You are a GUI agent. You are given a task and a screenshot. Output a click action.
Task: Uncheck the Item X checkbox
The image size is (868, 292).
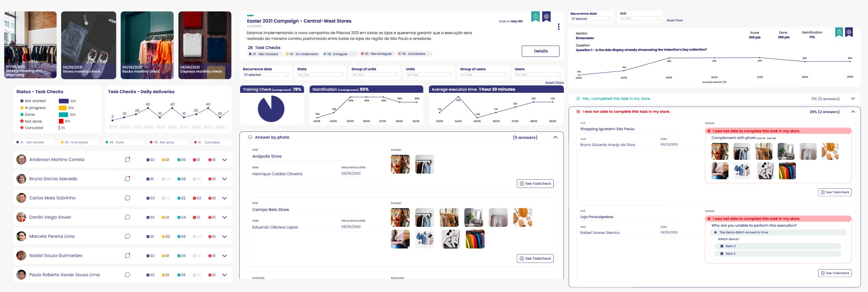point(722,246)
